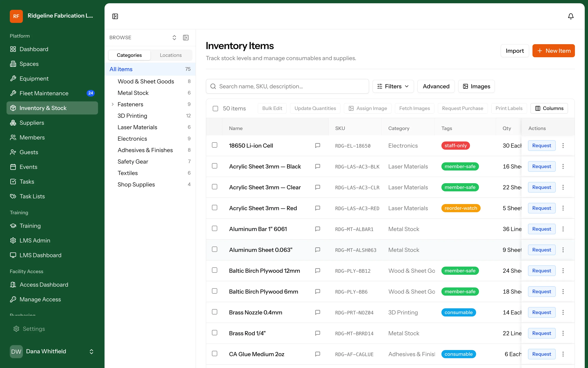
Task: Click the consumable tag on Brass Nozzle row
Action: pyautogui.click(x=459, y=312)
